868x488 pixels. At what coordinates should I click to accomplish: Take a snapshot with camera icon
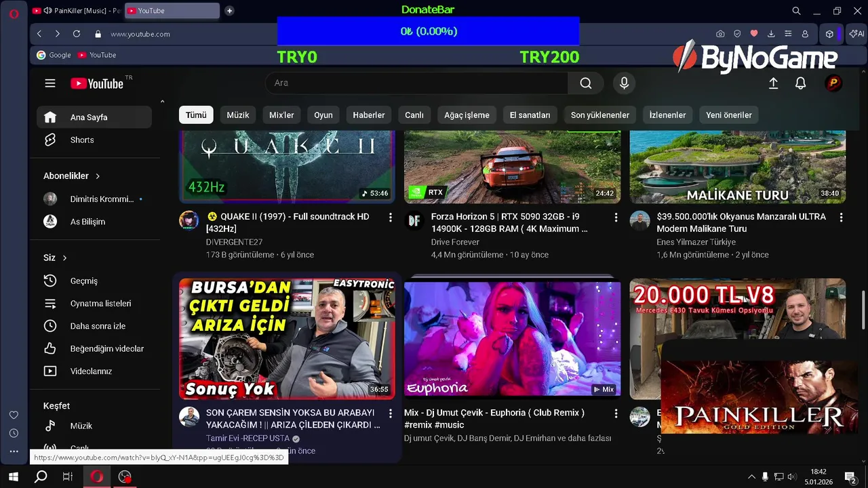[x=720, y=34]
